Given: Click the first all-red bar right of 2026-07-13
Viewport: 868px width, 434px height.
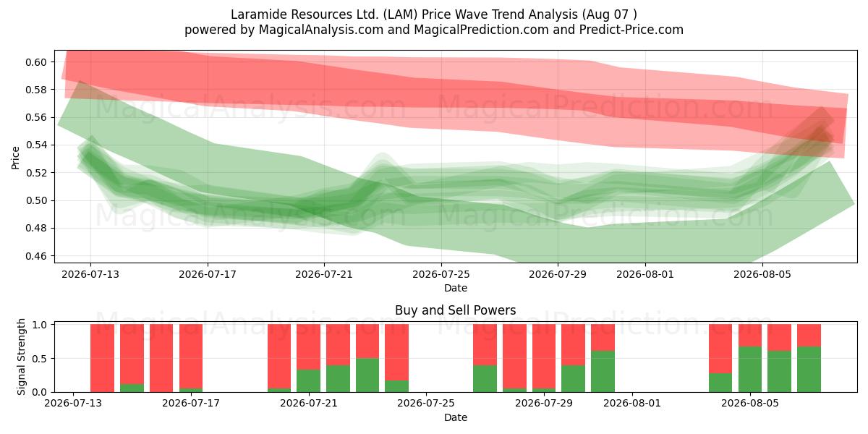Looking at the screenshot, I should (x=103, y=358).
